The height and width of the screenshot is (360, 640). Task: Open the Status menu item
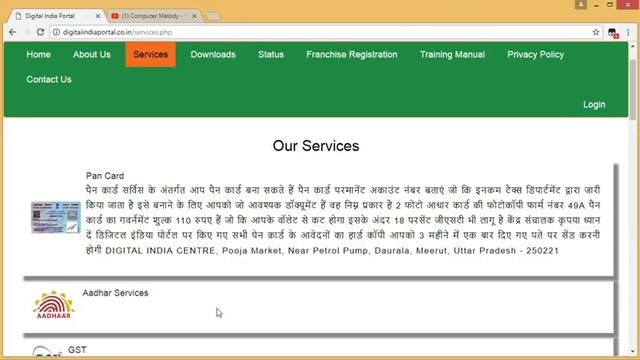point(271,55)
